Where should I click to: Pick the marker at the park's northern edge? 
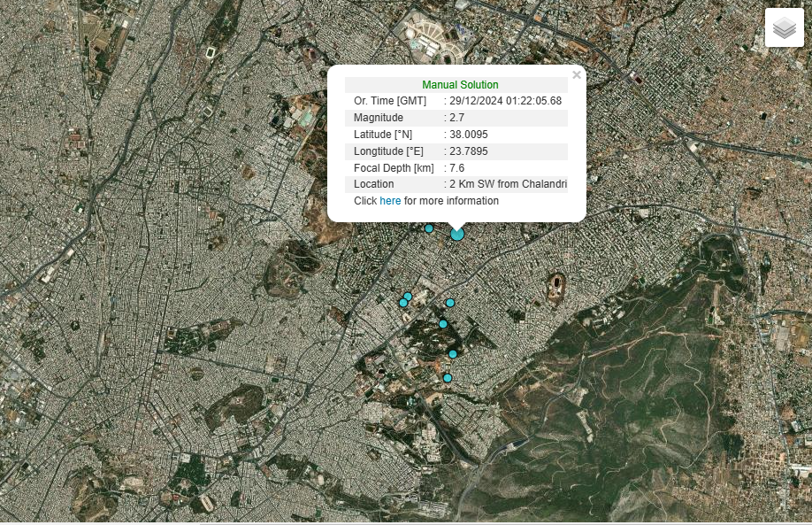(x=443, y=324)
